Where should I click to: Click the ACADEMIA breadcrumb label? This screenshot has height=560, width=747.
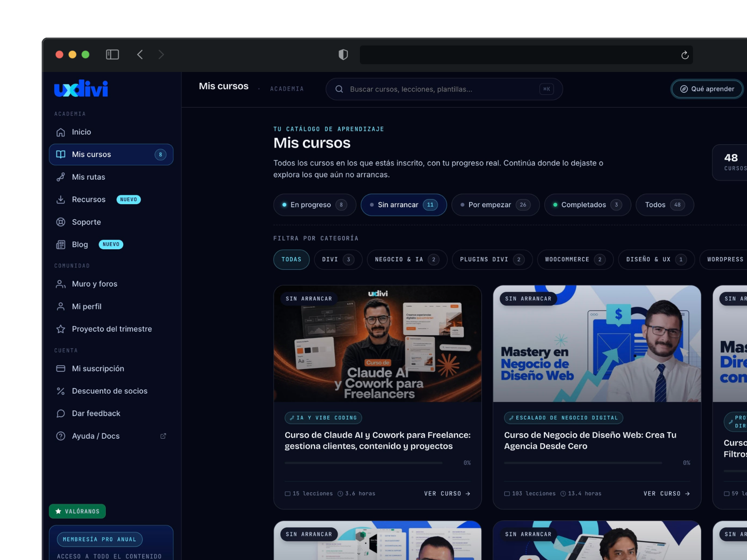pos(287,89)
